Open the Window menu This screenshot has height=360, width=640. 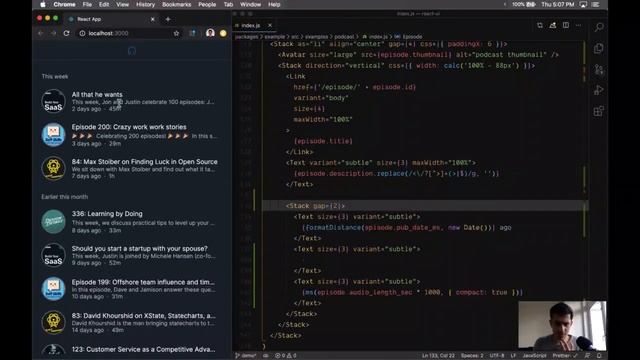click(250, 4)
